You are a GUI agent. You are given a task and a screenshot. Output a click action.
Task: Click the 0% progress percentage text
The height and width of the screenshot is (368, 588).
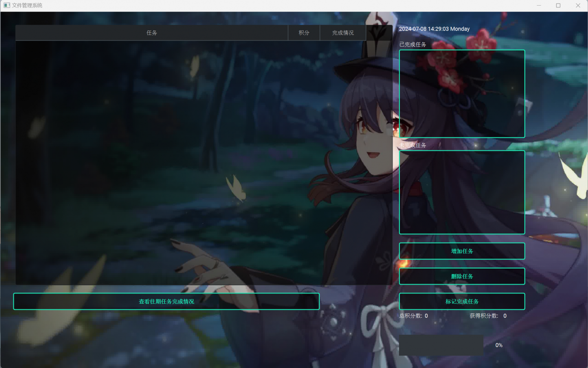[499, 345]
